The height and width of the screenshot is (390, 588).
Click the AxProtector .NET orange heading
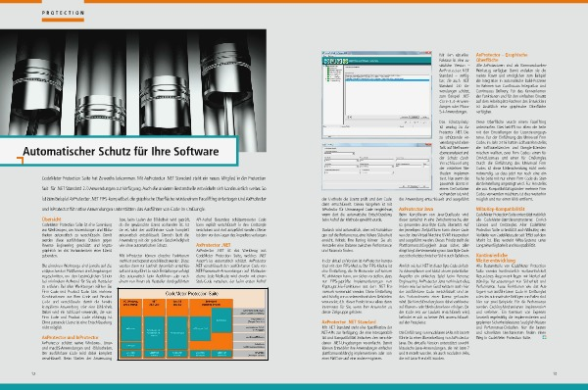214,245
